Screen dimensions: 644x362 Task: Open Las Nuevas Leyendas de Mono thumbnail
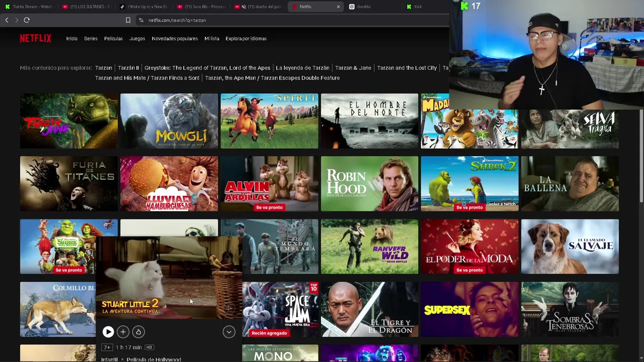coord(280,353)
